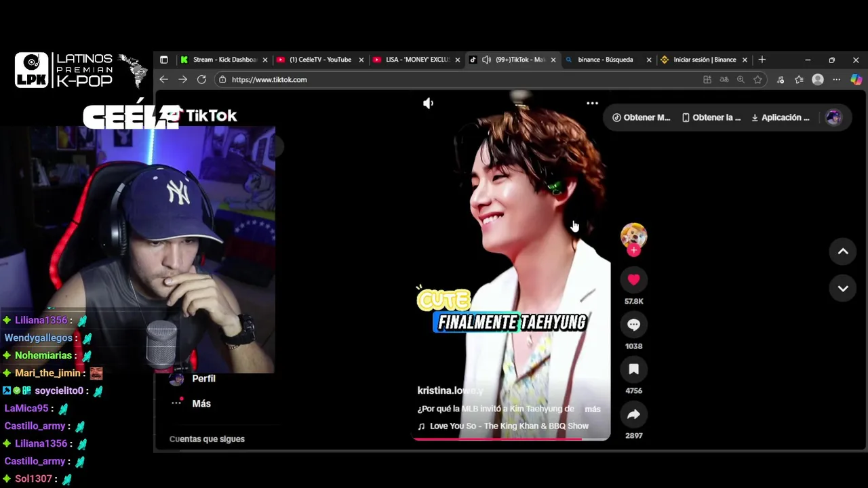
Task: Go to the previous video with up chevron
Action: pyautogui.click(x=843, y=251)
